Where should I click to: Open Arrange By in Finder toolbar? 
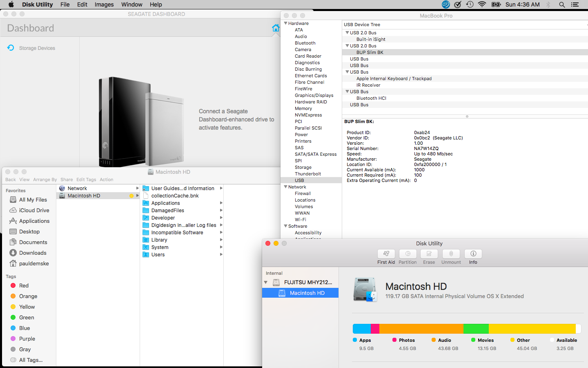click(x=45, y=180)
